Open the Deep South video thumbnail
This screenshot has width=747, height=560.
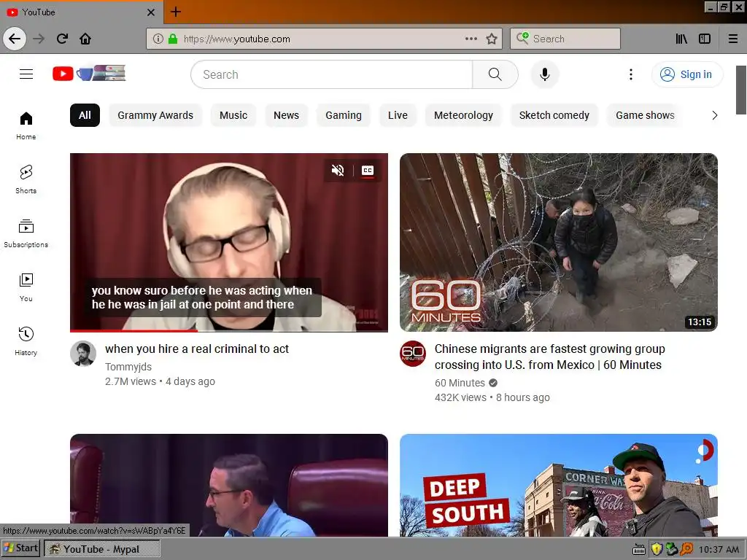[x=558, y=485]
